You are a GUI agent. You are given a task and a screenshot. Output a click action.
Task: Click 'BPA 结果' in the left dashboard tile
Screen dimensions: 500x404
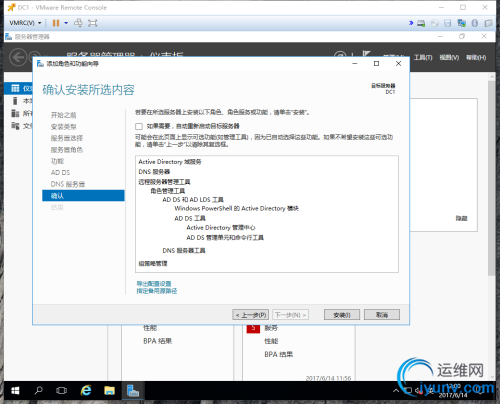[x=157, y=341]
